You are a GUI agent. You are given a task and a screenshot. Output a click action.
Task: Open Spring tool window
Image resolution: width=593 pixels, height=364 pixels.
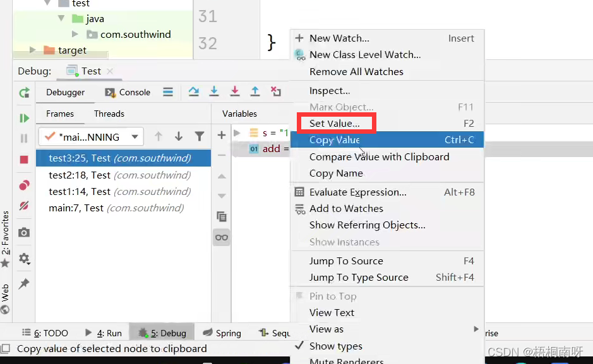[222, 332]
